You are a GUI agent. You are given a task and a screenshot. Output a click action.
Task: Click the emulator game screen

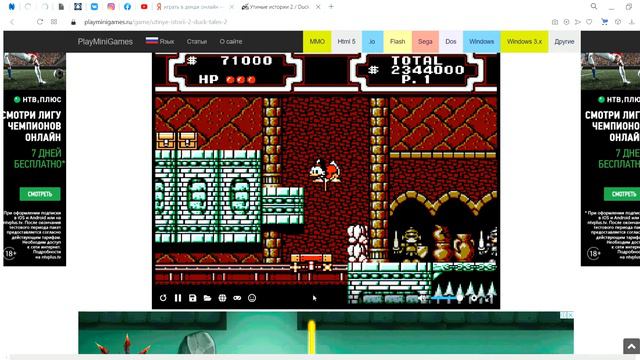point(326,180)
